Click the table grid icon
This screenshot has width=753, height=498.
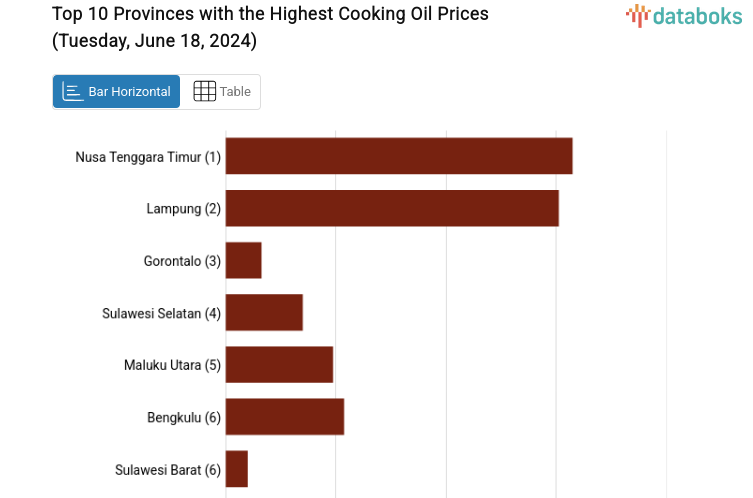tap(204, 92)
